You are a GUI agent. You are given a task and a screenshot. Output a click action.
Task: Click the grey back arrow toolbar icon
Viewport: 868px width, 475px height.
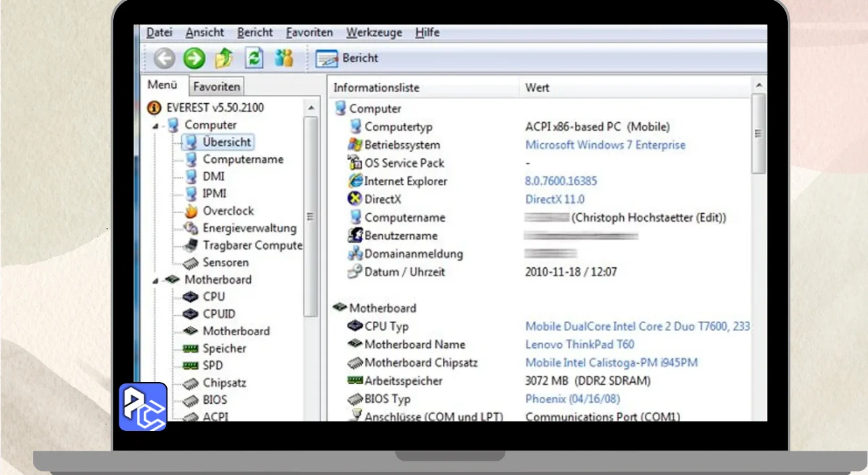164,58
